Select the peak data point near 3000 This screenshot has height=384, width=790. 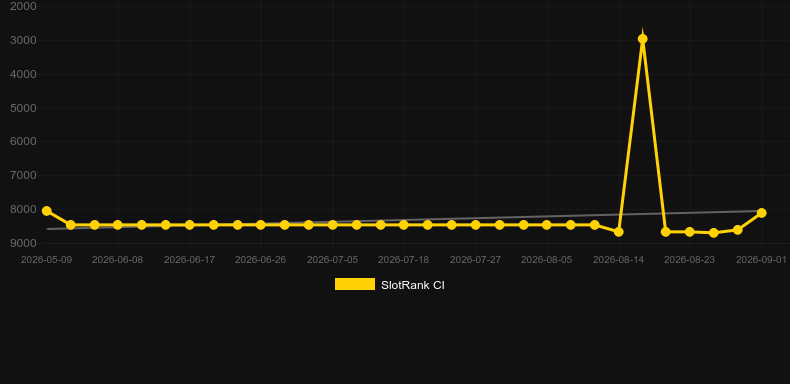(642, 39)
